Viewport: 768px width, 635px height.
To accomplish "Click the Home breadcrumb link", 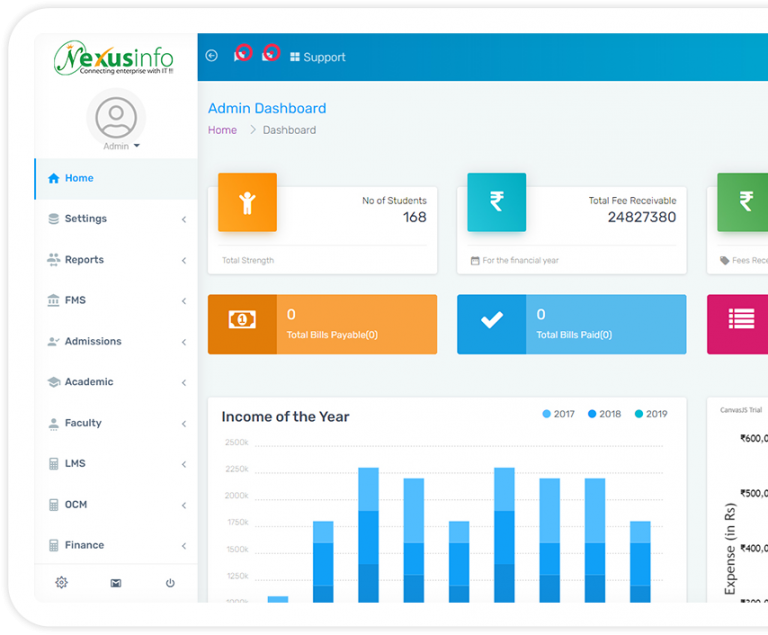I will (222, 130).
